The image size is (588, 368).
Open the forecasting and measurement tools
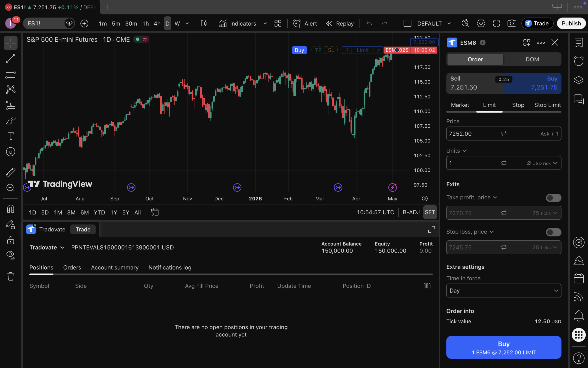(x=10, y=105)
